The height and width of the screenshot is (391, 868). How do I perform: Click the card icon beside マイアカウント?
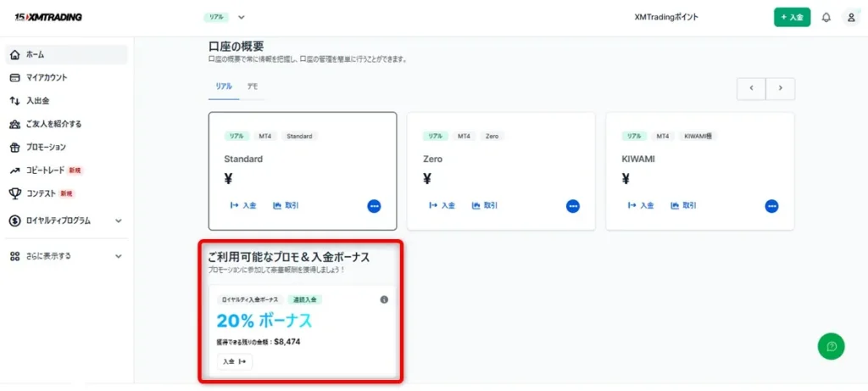[x=15, y=78]
